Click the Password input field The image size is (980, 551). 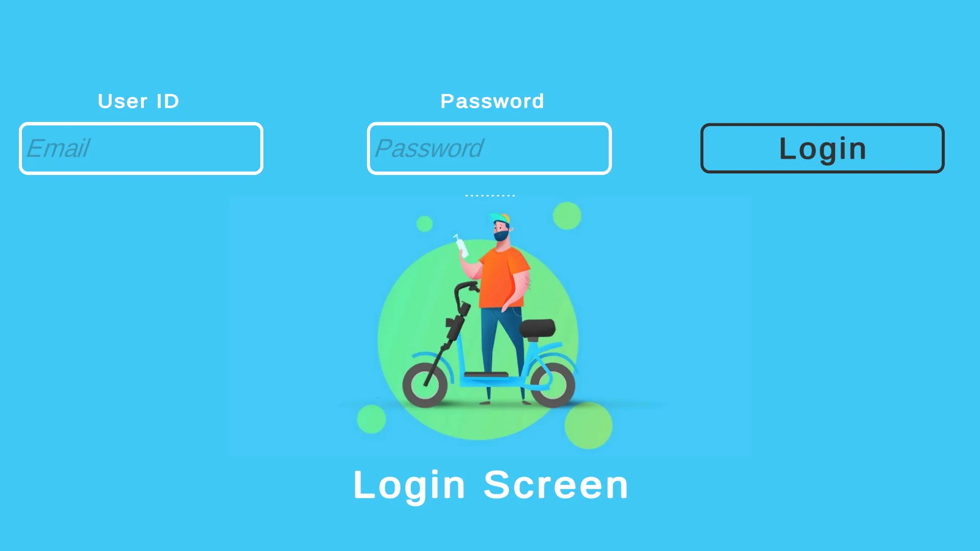(489, 148)
